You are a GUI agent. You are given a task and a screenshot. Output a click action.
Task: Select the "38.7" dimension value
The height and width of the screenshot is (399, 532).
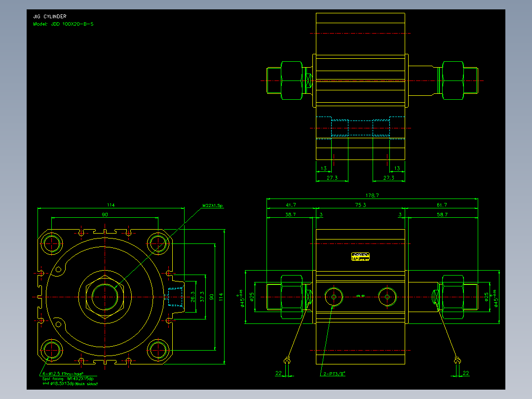(x=290, y=215)
